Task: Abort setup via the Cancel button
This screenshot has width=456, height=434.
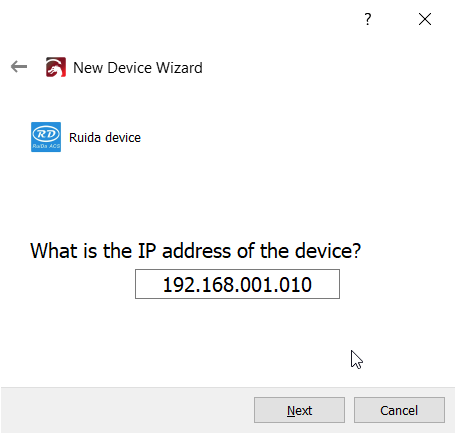Action: [x=399, y=410]
